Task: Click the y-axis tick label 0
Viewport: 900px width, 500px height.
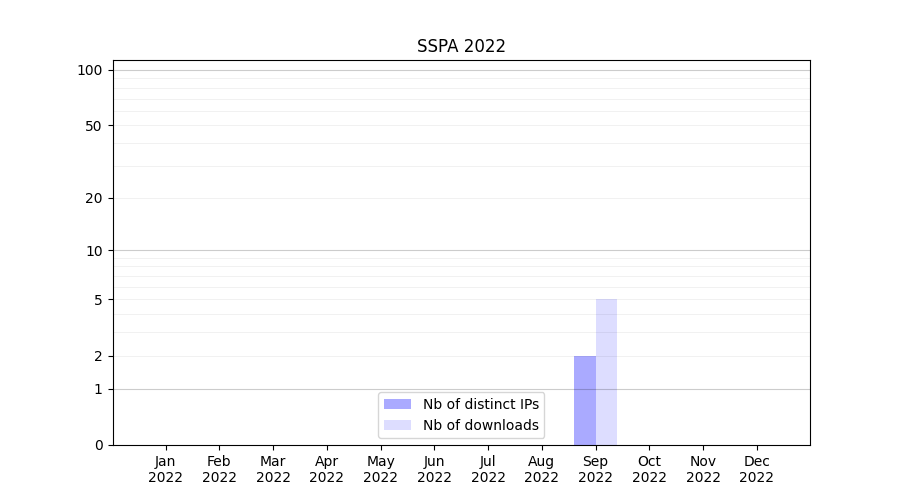Action: coord(98,445)
